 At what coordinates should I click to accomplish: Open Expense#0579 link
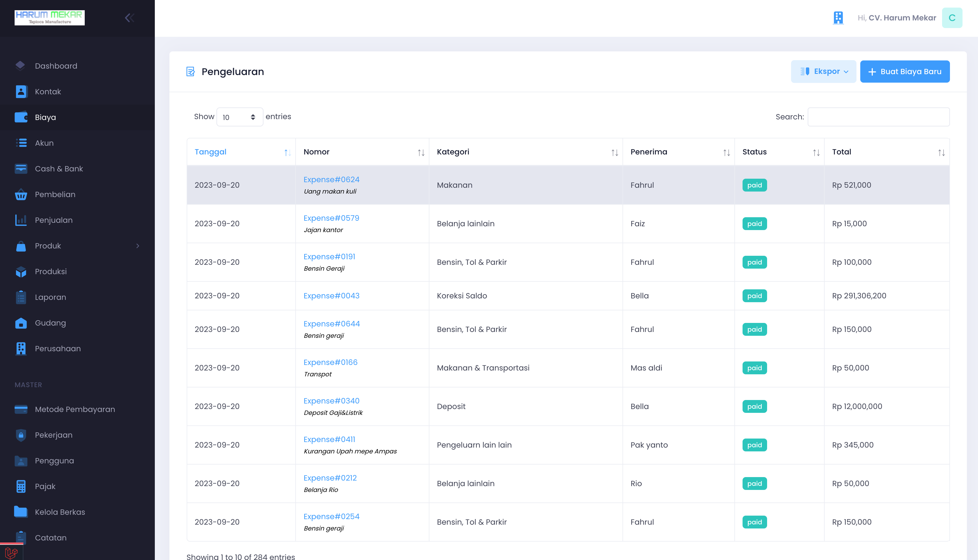point(331,218)
